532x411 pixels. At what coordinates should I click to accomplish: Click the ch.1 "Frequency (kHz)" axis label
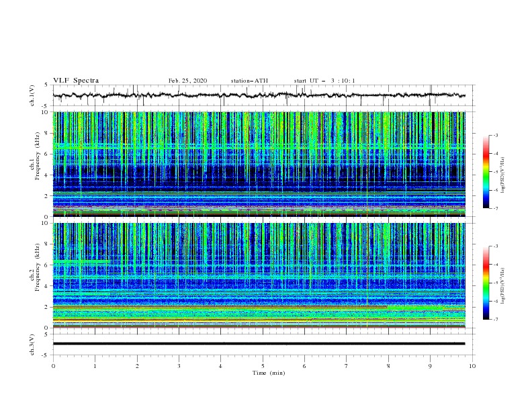coord(38,156)
